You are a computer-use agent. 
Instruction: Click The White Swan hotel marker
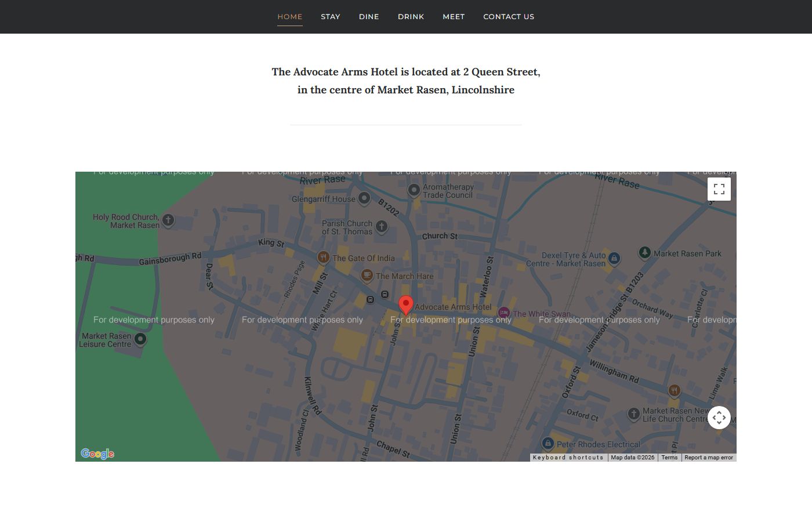[x=504, y=313]
